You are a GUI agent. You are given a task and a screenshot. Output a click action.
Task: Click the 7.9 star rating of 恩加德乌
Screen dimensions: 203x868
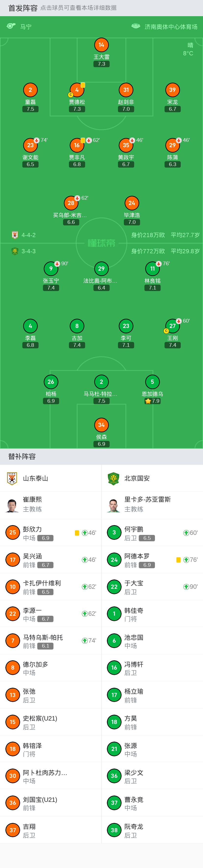[x=152, y=401]
